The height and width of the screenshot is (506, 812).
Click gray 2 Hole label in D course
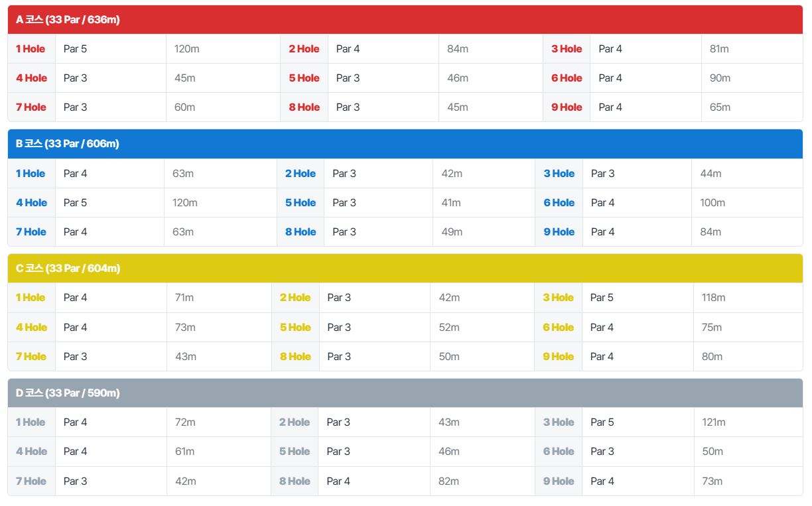coord(295,422)
